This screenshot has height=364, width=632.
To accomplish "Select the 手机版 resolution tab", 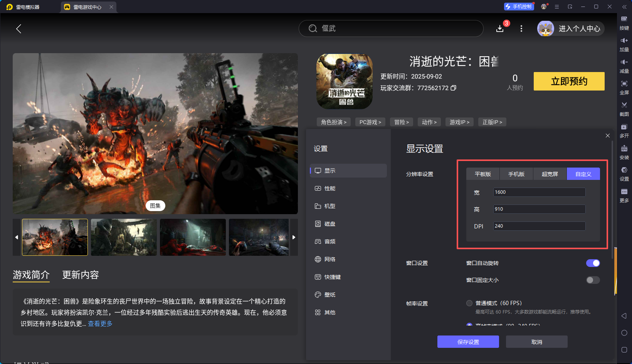I will pyautogui.click(x=516, y=174).
